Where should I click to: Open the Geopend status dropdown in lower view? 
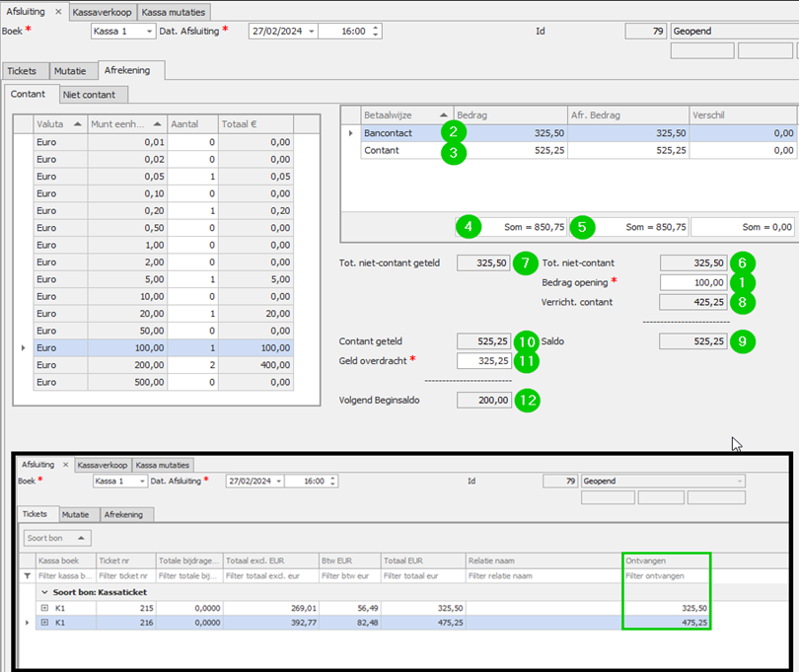[740, 481]
